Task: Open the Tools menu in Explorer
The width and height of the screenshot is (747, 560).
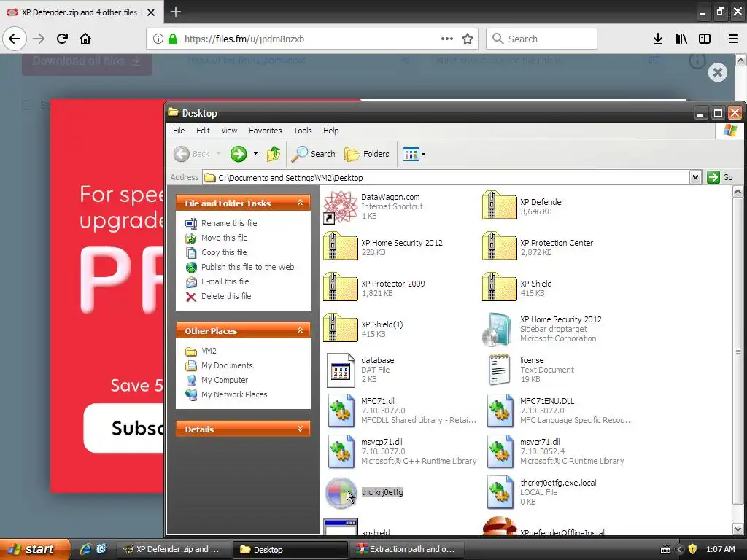Action: click(303, 131)
